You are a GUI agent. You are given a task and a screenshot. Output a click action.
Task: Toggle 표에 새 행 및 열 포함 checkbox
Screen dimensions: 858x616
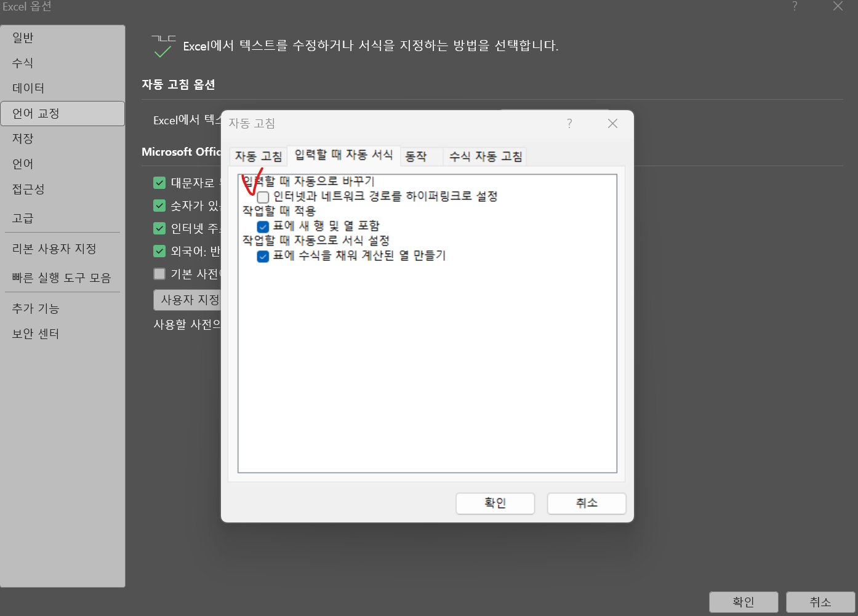tap(263, 226)
